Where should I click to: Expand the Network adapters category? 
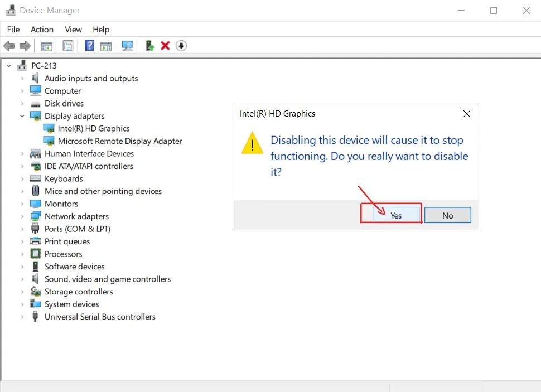pyautogui.click(x=22, y=216)
